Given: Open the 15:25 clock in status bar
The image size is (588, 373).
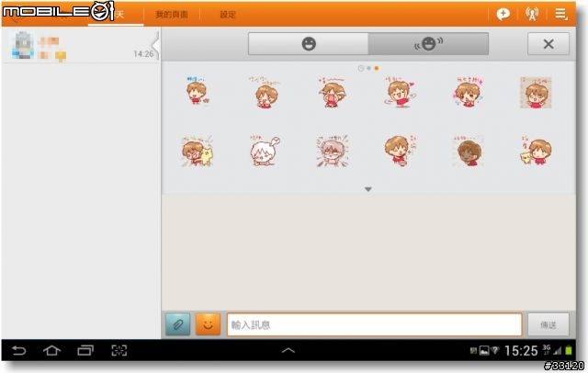Looking at the screenshot, I should (521, 351).
